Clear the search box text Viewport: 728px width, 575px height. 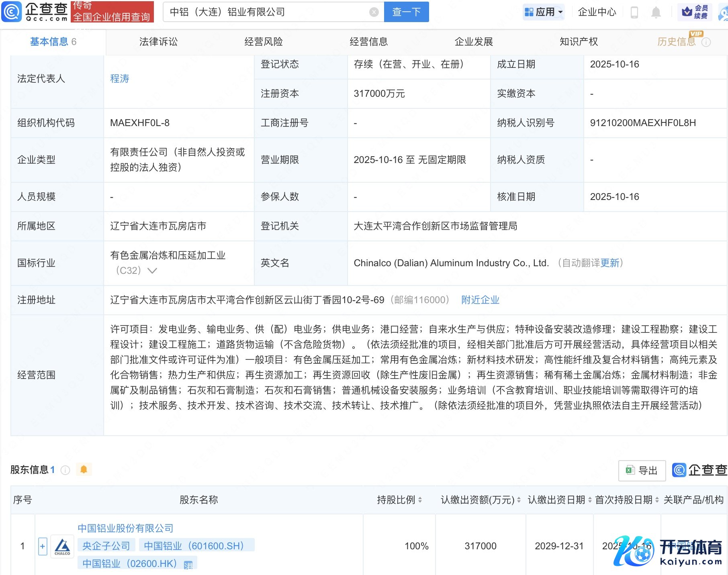(x=374, y=12)
